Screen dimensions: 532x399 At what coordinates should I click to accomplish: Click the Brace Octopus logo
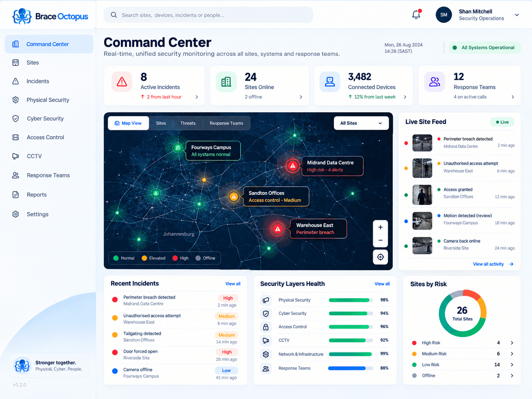pos(50,16)
